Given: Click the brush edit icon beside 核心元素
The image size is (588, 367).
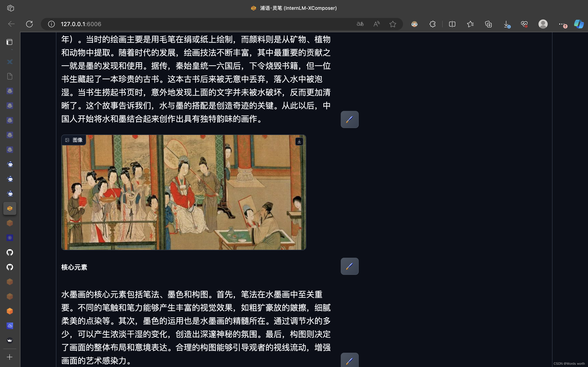Looking at the screenshot, I should 349,266.
